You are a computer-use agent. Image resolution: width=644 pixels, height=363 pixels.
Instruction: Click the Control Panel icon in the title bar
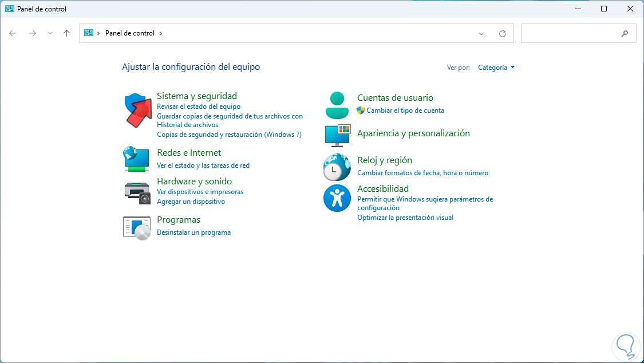(10, 9)
